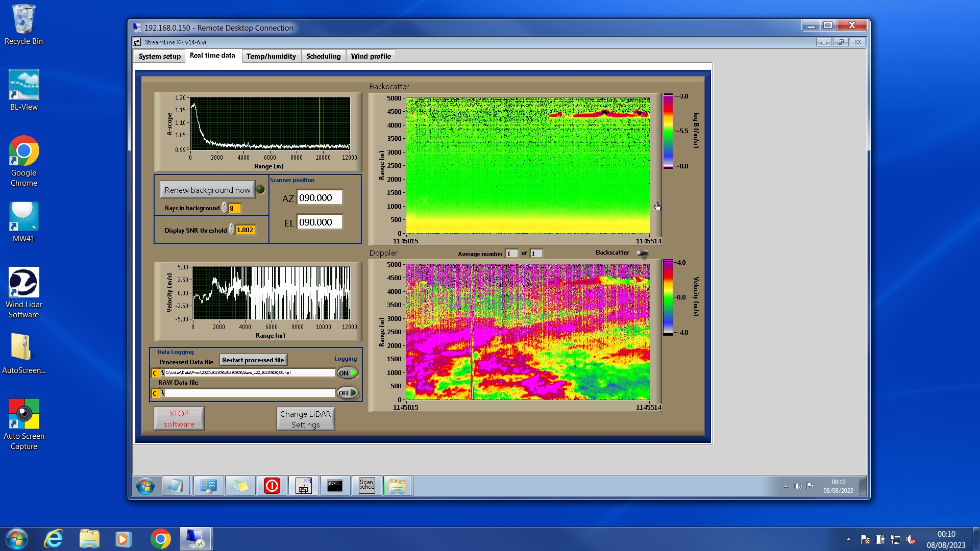Open the System setup tab
980x551 pixels.
pos(159,56)
